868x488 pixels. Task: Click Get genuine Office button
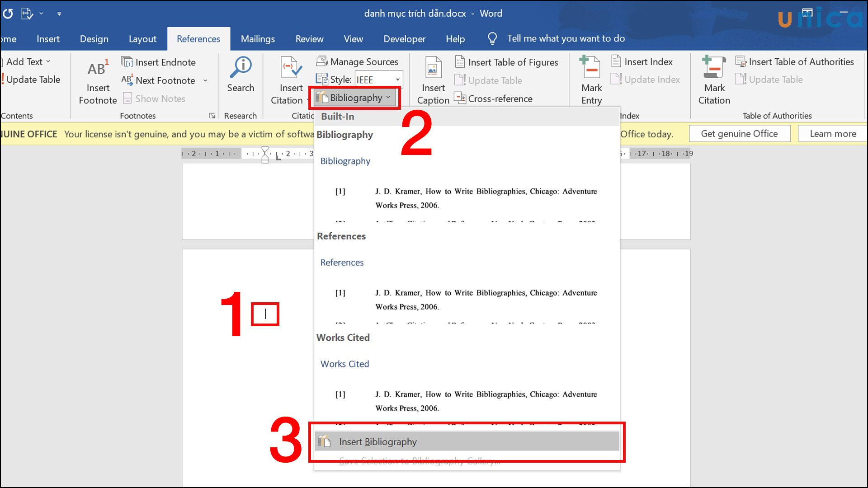739,133
